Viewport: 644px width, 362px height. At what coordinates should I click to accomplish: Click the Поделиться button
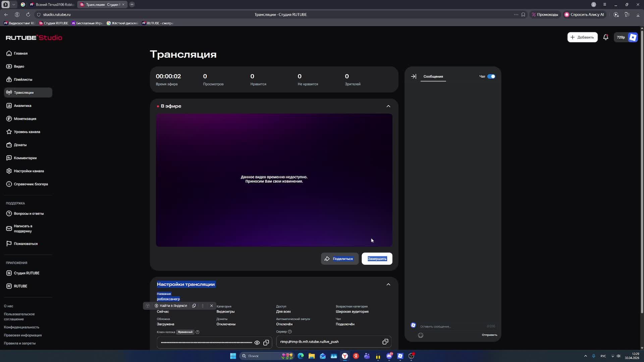coord(339,259)
